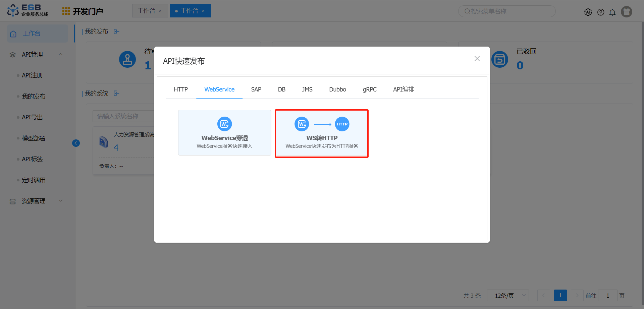Image resolution: width=644 pixels, height=309 pixels.
Task: Open the API编排 tab
Action: [x=403, y=89]
